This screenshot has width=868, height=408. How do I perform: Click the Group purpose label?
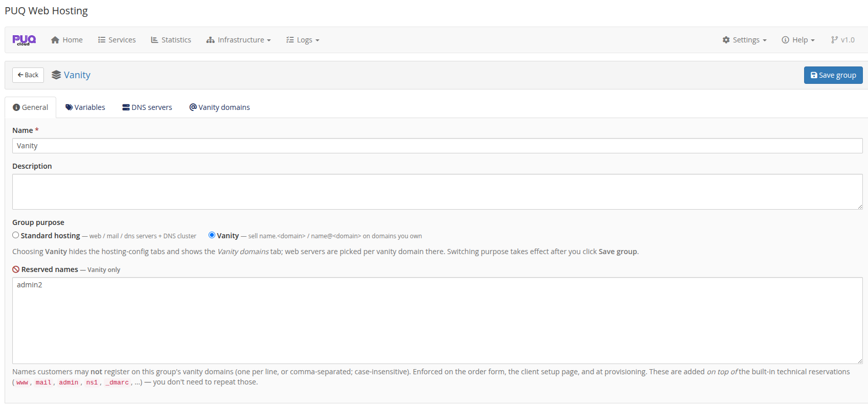(x=38, y=222)
